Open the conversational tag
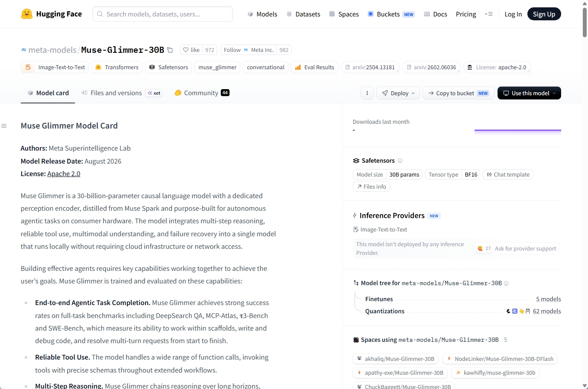 pyautogui.click(x=265, y=67)
